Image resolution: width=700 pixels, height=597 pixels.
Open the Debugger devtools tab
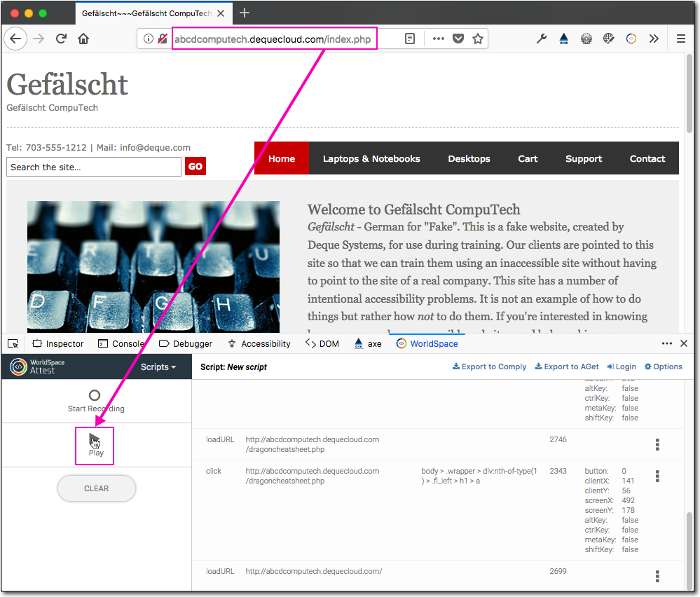pos(186,343)
